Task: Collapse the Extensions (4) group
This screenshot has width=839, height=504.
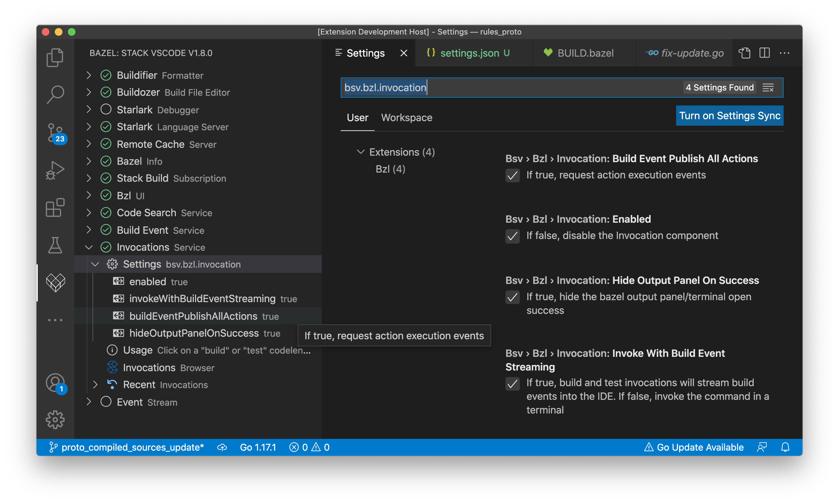Action: coord(361,152)
